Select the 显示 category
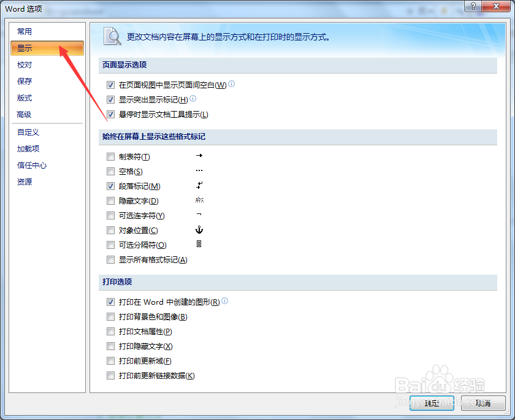The width and height of the screenshot is (515, 420). pos(47,48)
